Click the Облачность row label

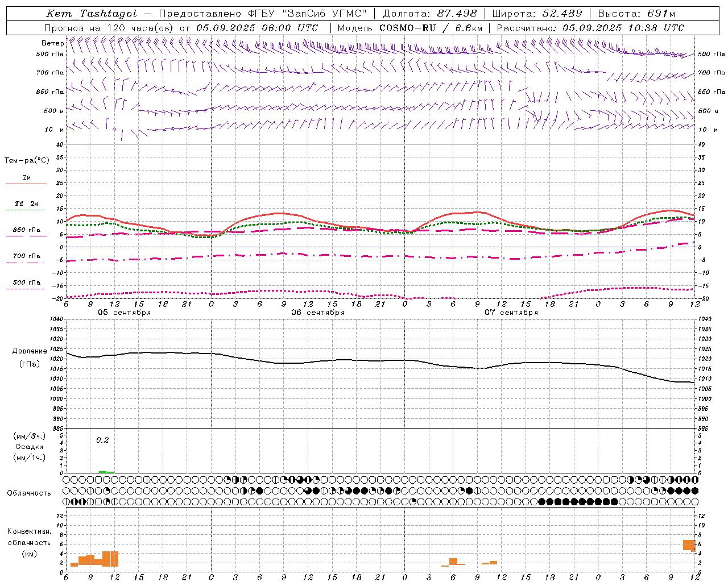pos(29,493)
